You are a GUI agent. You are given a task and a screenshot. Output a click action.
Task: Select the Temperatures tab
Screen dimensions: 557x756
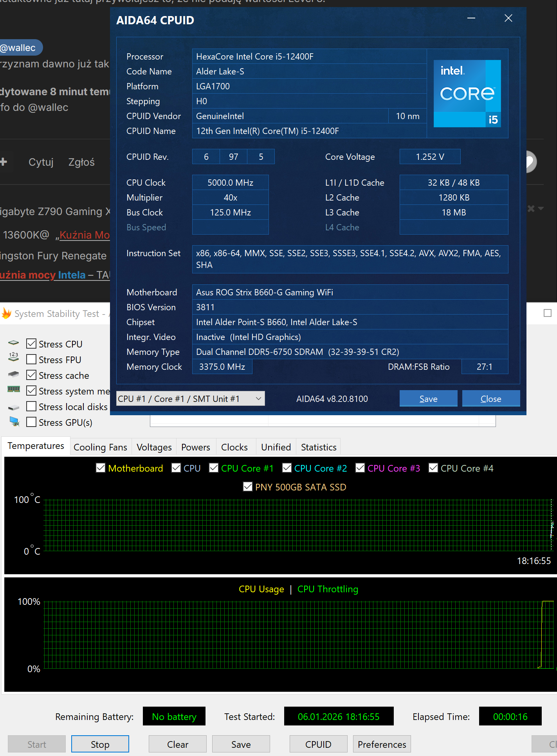(x=36, y=446)
